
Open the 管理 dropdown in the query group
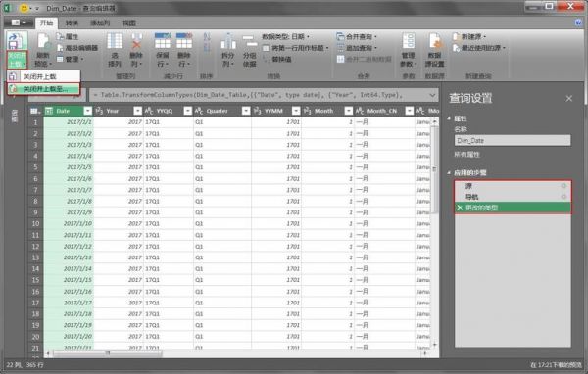point(71,59)
